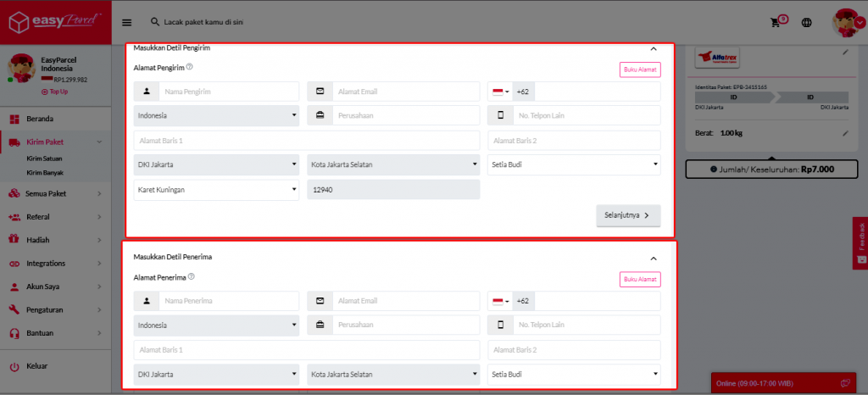868x395 pixels.
Task: Click help icon beside Alamat Penerima
Action: click(191, 276)
